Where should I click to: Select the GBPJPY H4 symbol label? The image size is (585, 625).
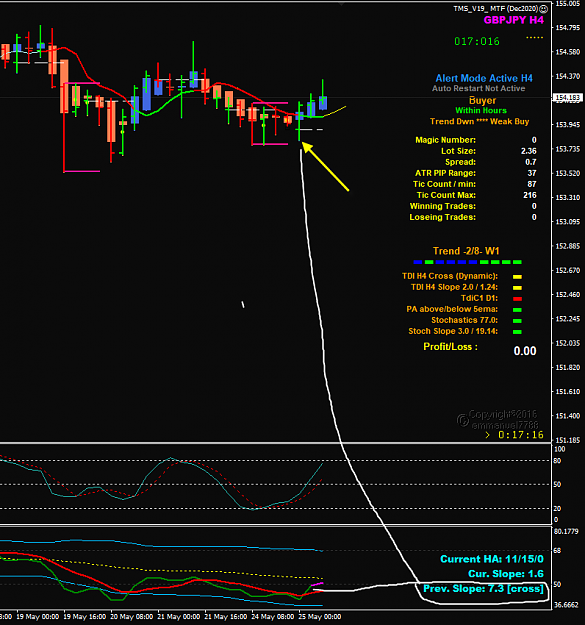[514, 20]
